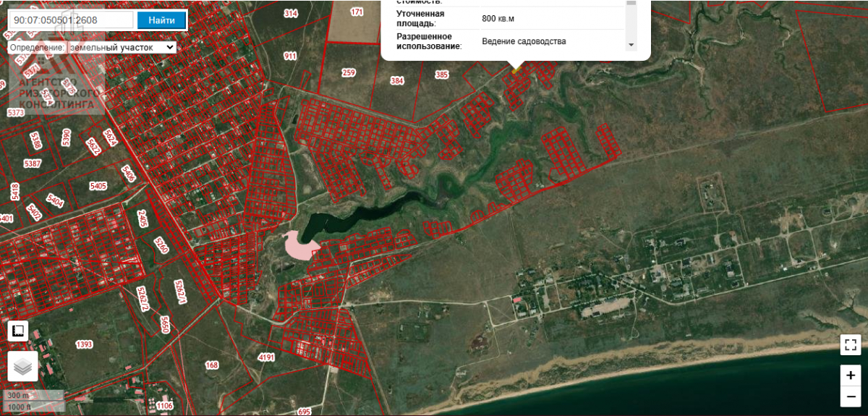Zoom out with the minus button
This screenshot has width=868, height=416.
tap(851, 396)
